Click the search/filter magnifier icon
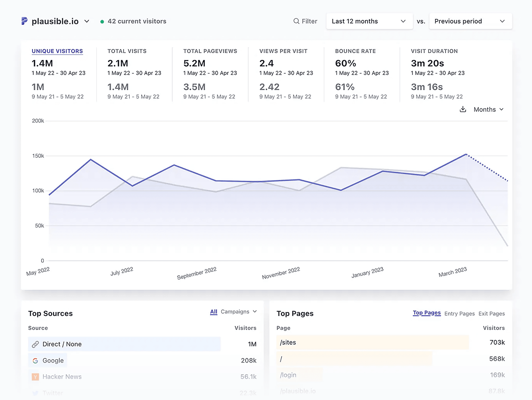 (x=296, y=21)
